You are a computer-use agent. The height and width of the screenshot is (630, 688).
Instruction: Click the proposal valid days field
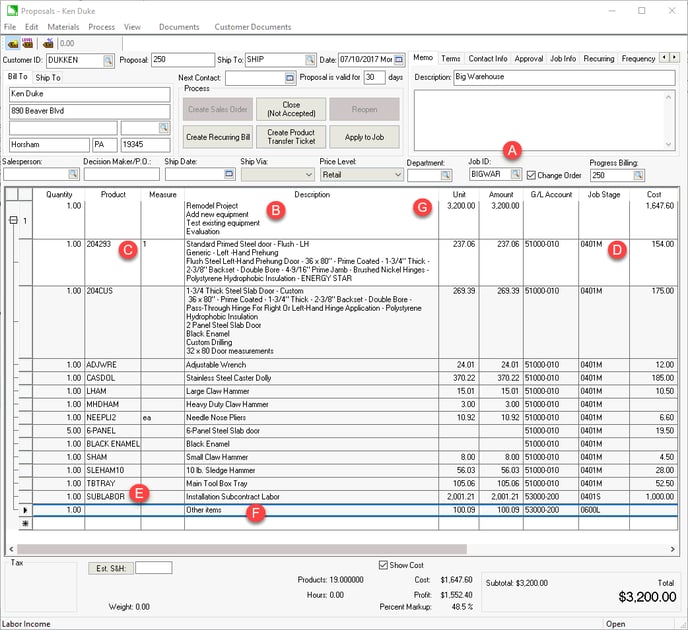(x=374, y=78)
